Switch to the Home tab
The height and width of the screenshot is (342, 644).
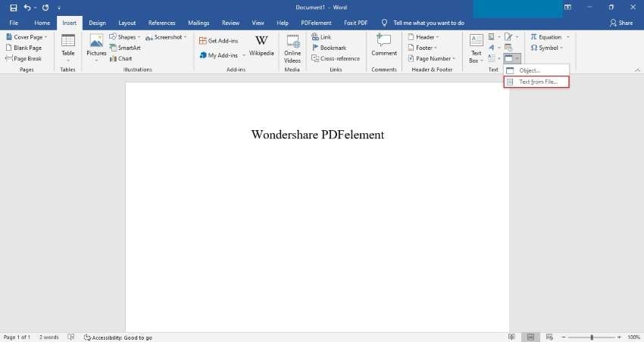pyautogui.click(x=42, y=23)
